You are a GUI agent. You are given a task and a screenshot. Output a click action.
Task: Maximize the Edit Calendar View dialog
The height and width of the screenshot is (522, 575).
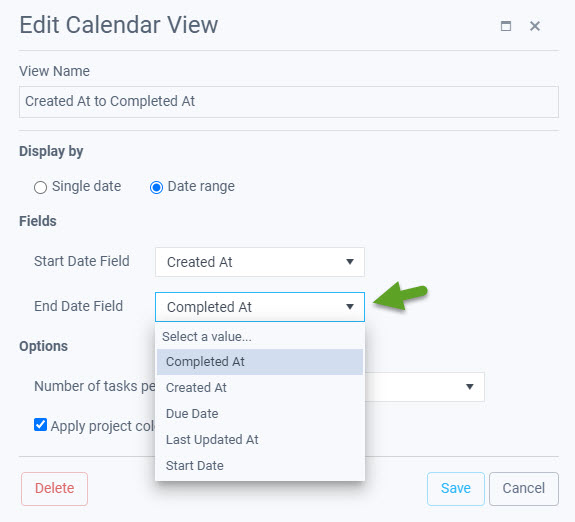[506, 26]
